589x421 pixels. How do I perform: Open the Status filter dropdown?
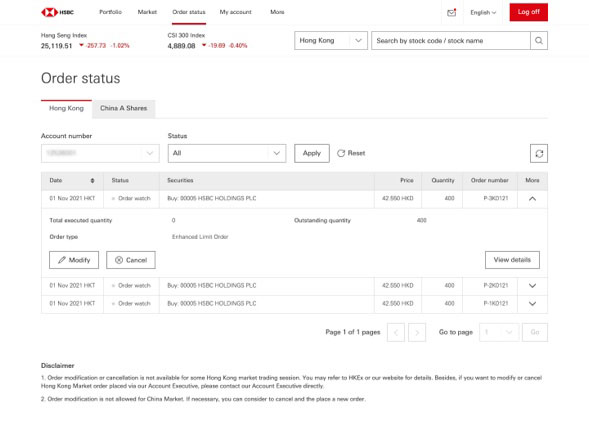(227, 153)
